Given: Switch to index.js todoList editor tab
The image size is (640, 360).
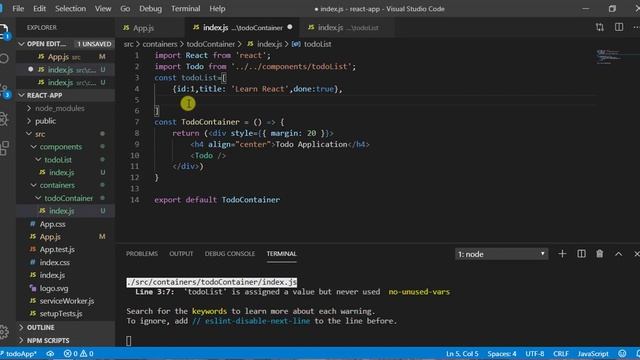Looking at the screenshot, I should coord(348,28).
